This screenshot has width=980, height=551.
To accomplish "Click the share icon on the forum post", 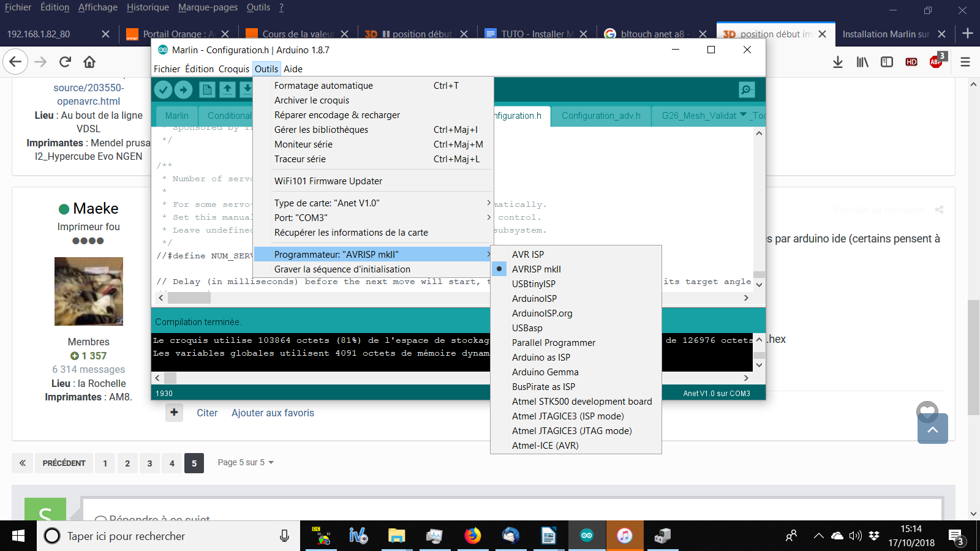I will click(x=939, y=209).
